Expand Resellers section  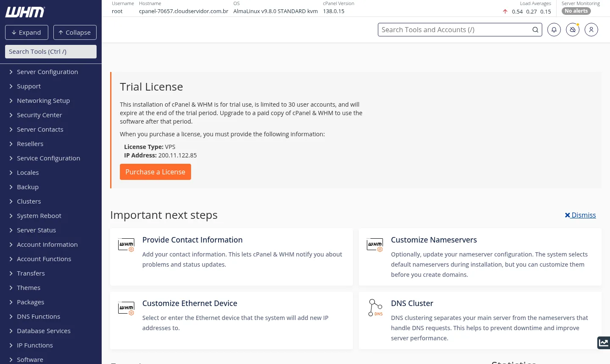(x=51, y=144)
